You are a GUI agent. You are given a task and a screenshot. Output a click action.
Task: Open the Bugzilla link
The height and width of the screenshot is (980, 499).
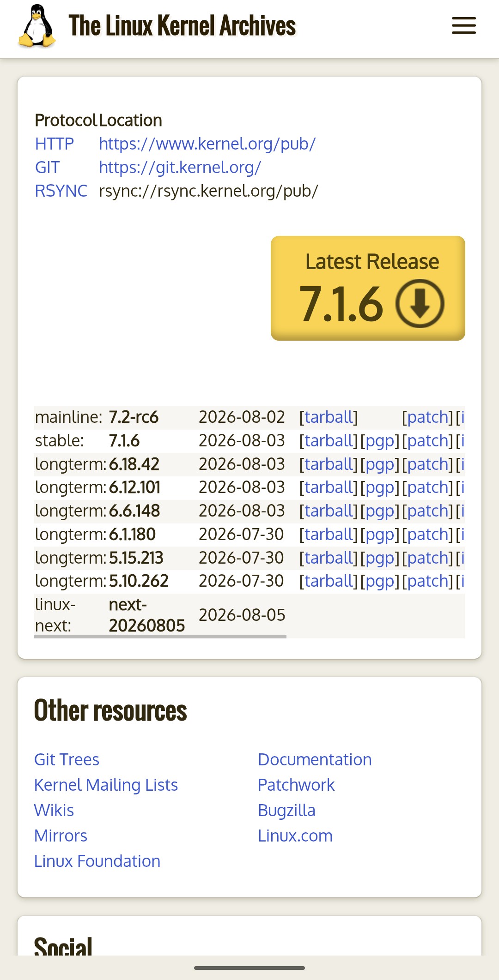pyautogui.click(x=286, y=811)
